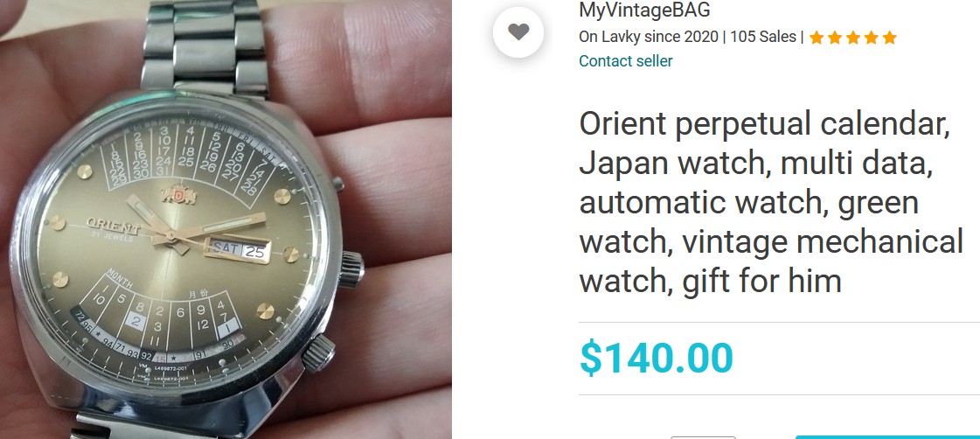The width and height of the screenshot is (980, 439).
Task: Click the quantity box below the price
Action: (x=703, y=437)
